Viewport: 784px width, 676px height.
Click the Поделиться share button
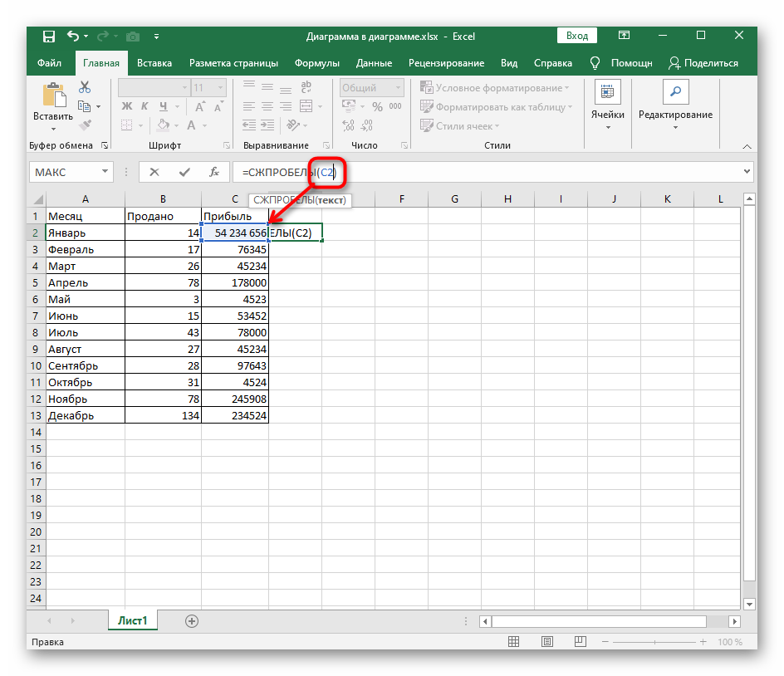click(x=703, y=63)
